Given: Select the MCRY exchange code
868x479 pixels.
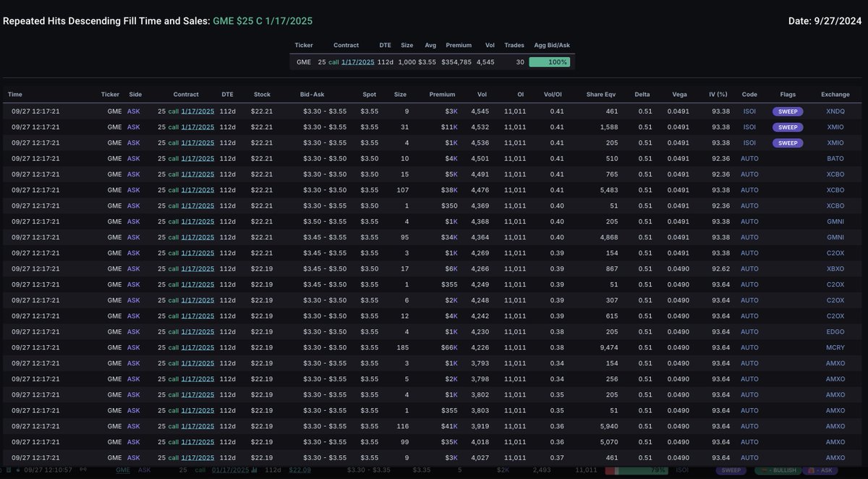Looking at the screenshot, I should [x=835, y=347].
